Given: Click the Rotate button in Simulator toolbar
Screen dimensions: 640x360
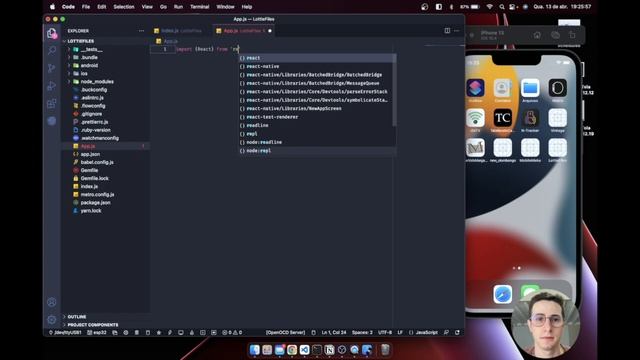Looking at the screenshot, I should coord(572,36).
